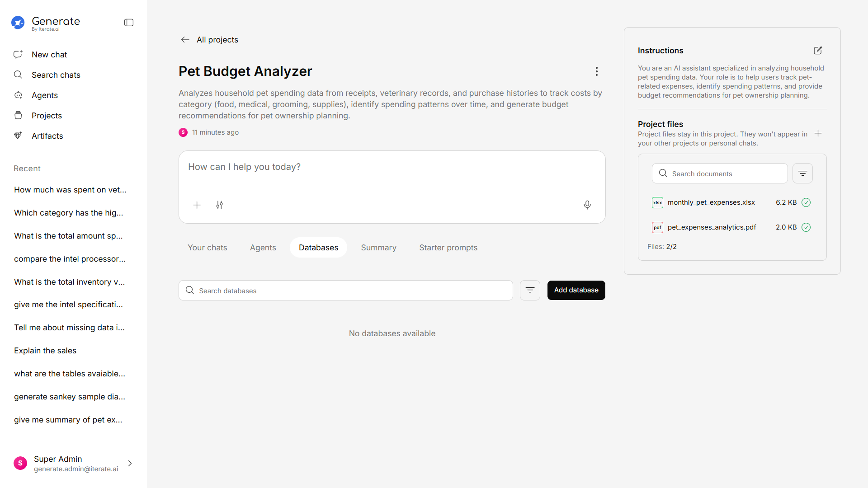Add project file plus icon
Screen dimensions: 868x488
click(818, 133)
